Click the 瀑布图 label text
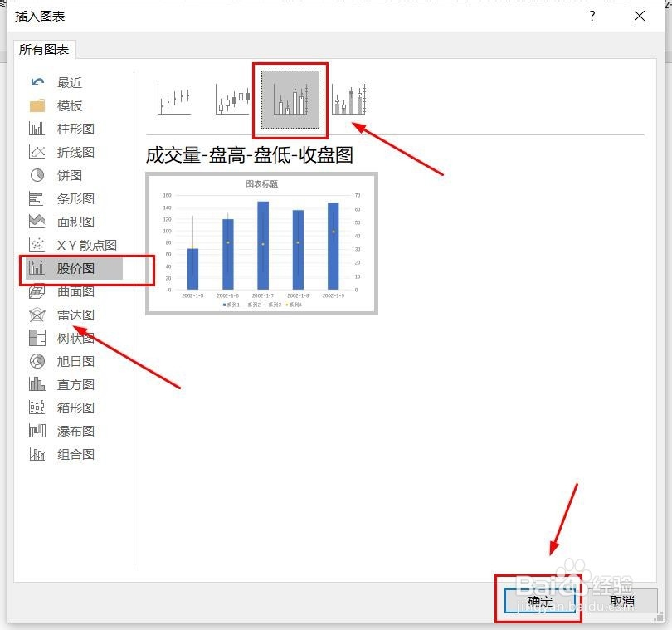The image size is (672, 630). [x=75, y=431]
